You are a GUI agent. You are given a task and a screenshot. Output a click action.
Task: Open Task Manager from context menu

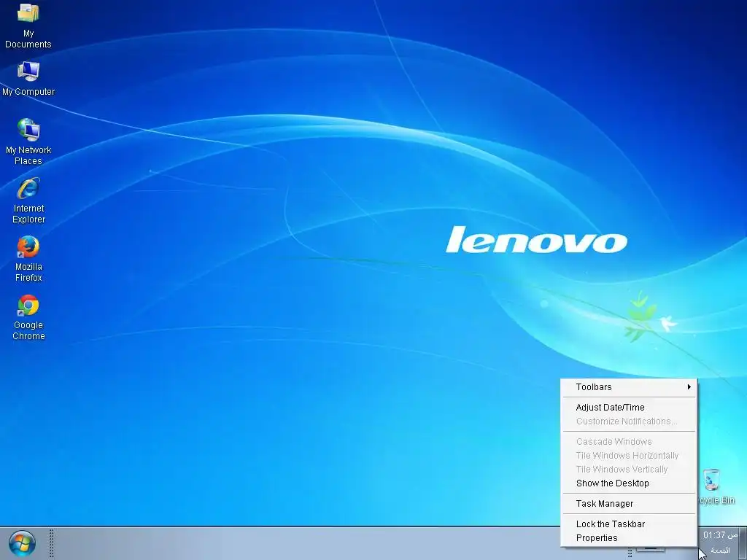click(x=629, y=503)
